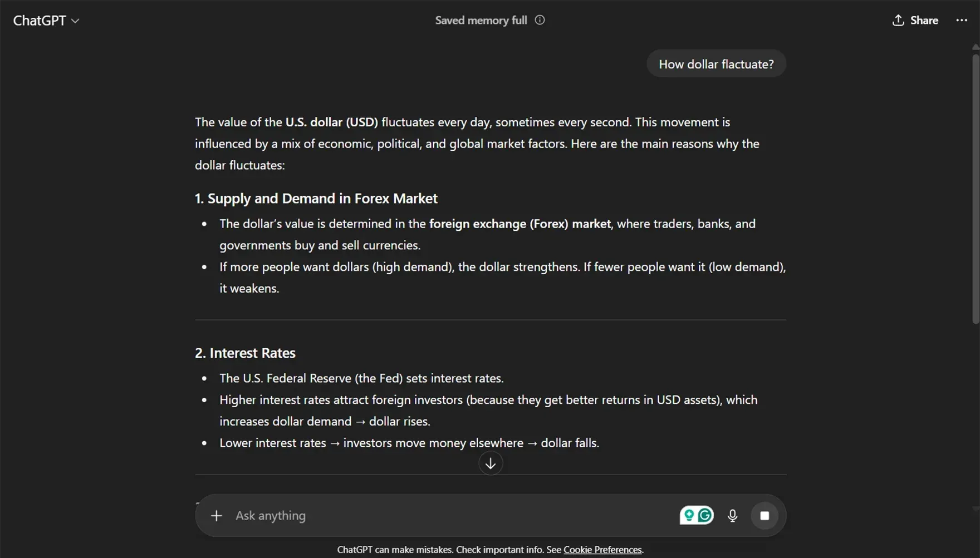Click the Supply and Demand in Forex Market heading
980x558 pixels.
pos(316,199)
